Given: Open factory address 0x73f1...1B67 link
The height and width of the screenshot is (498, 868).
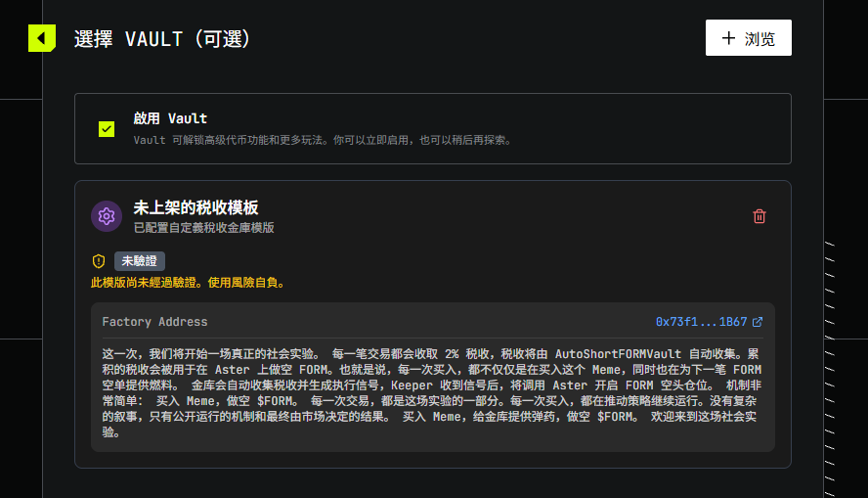Looking at the screenshot, I should [701, 322].
